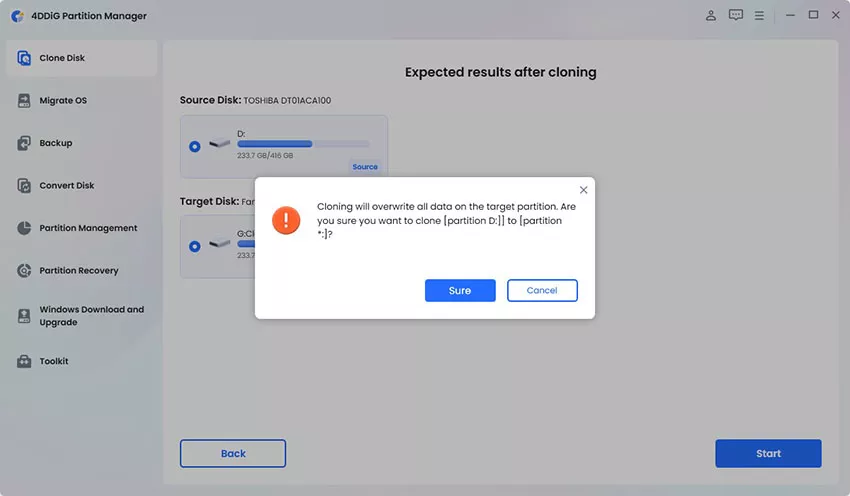Viewport: 850px width, 496px height.
Task: Open the hamburger menu in title bar
Action: [x=759, y=16]
